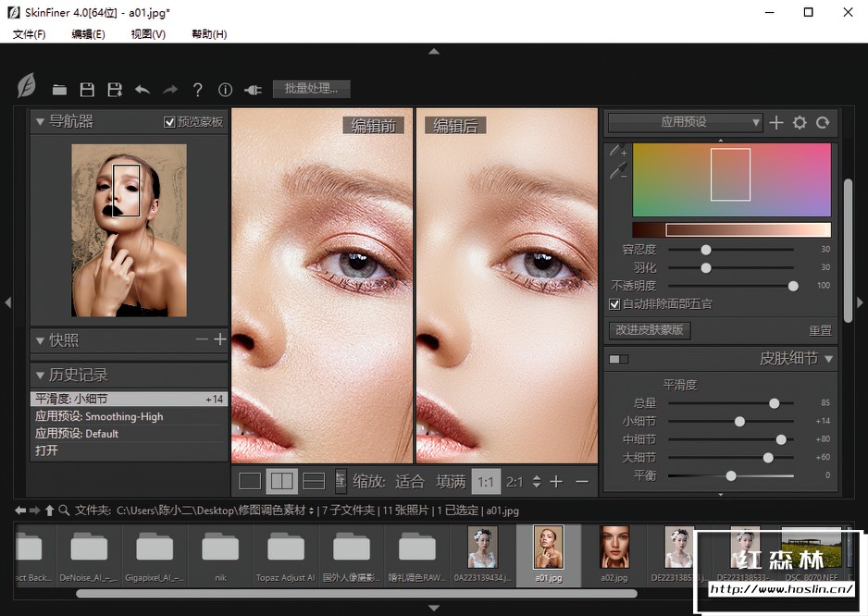Add a new snapshot with plus icon
This screenshot has width=868, height=616.
click(x=220, y=339)
